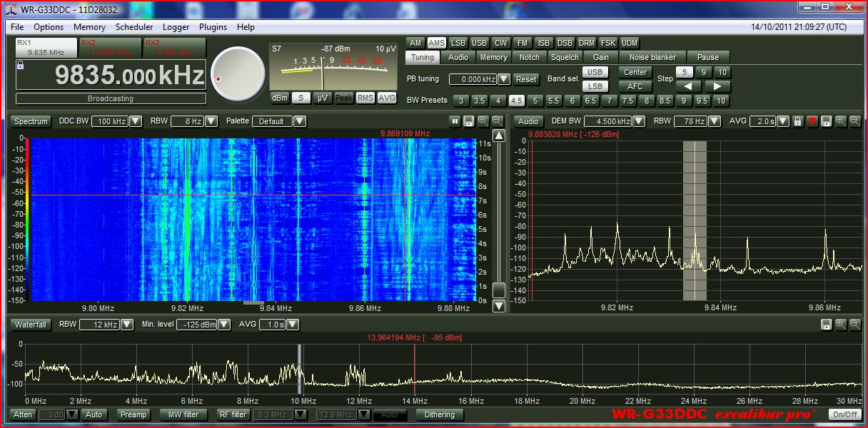Click the waterfall vertical scroll slider
868x428 pixels.
(x=499, y=290)
